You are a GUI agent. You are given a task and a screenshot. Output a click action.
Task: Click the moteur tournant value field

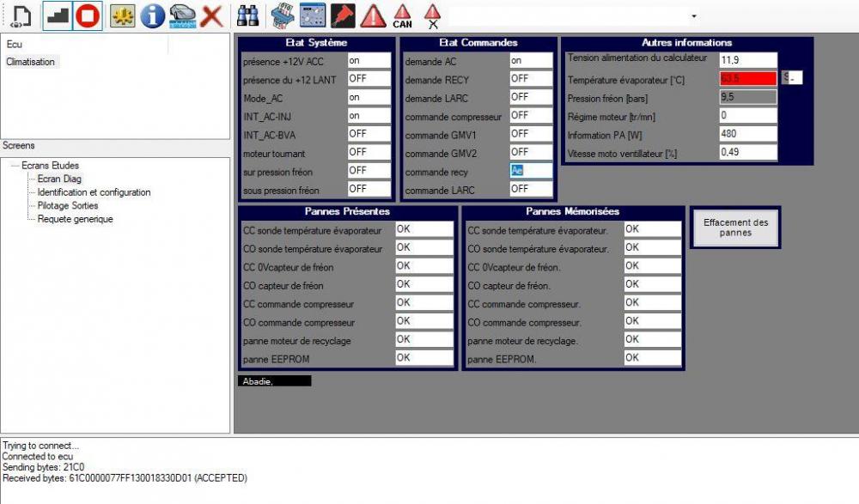(369, 152)
